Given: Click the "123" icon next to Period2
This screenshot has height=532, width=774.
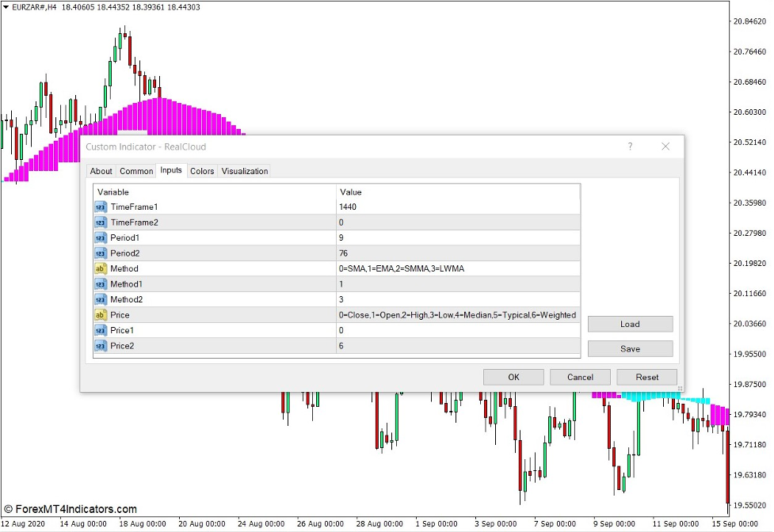Looking at the screenshot, I should coord(100,253).
